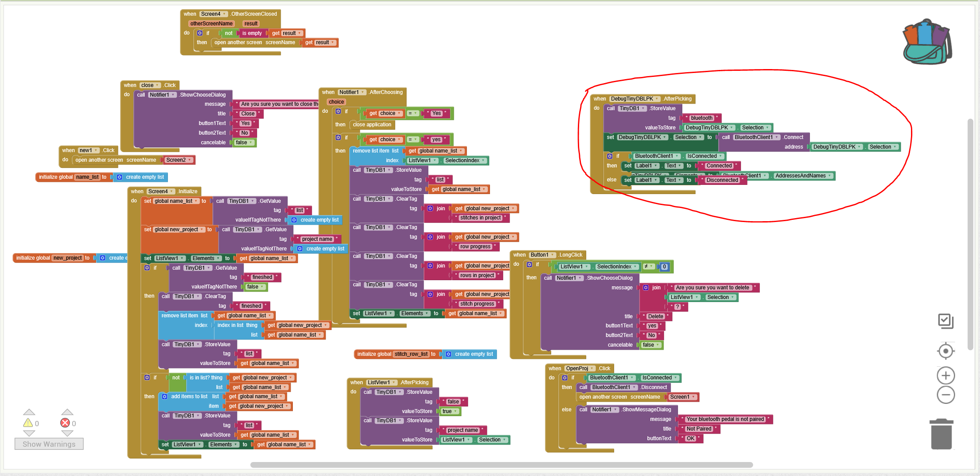Open the not-equal operator dropdown
Viewport: 980px width, 476px height.
coord(648,267)
